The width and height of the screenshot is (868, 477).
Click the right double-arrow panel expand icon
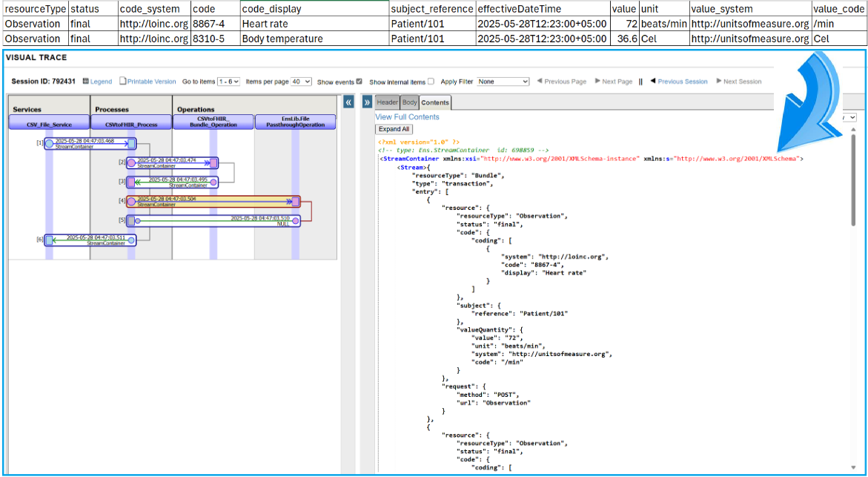point(367,103)
